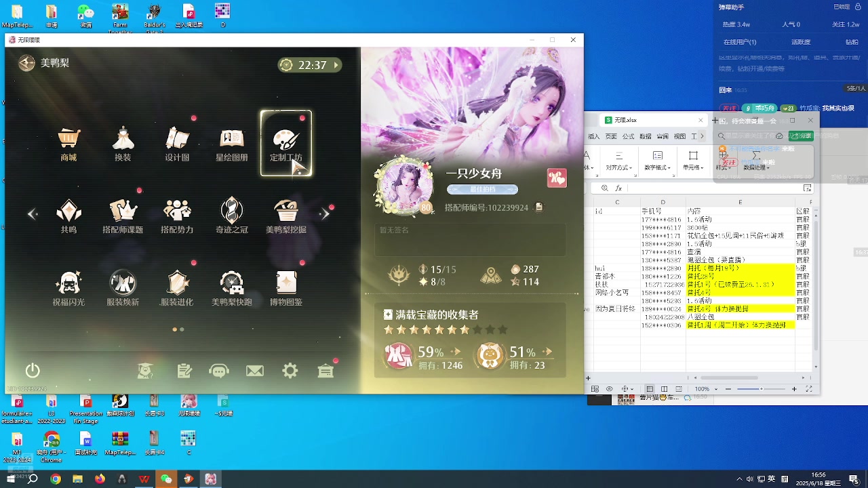
Task: Open the 共鸣 resonance icon
Action: coord(68,216)
